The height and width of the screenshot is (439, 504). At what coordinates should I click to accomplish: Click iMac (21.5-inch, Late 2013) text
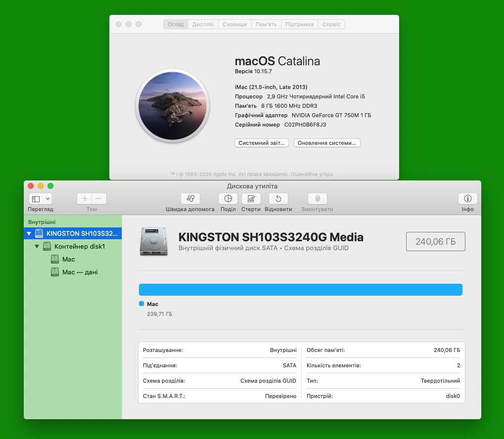tap(271, 87)
